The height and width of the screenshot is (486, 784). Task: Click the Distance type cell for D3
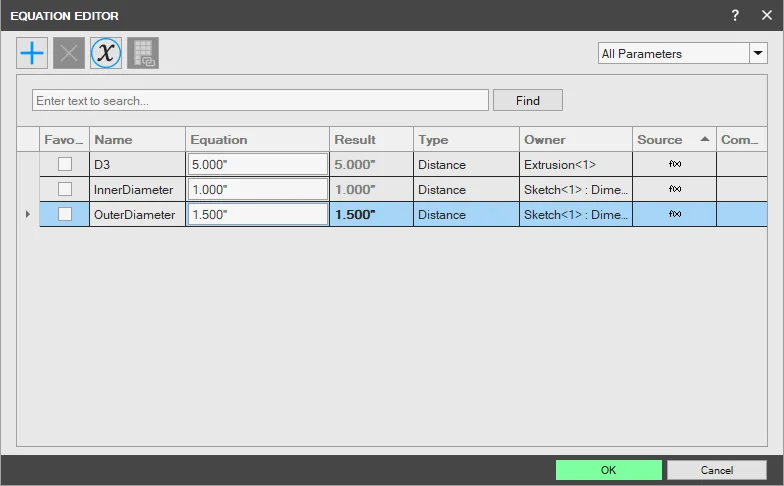click(x=466, y=164)
